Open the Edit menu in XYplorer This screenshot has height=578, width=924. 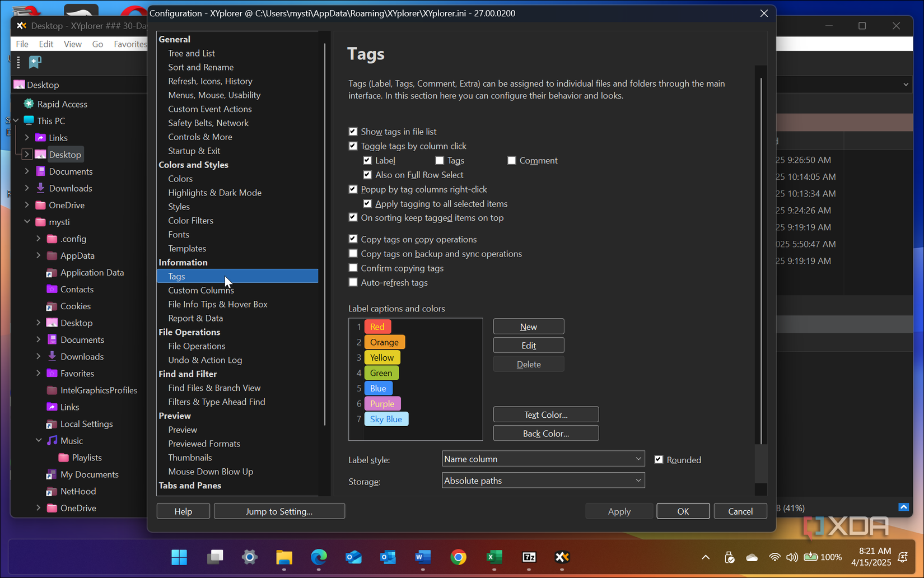(x=46, y=44)
